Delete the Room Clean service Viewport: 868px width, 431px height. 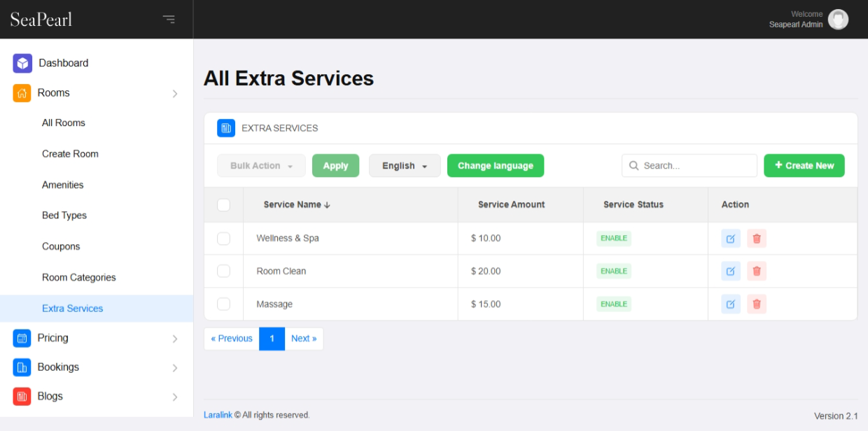click(x=757, y=271)
